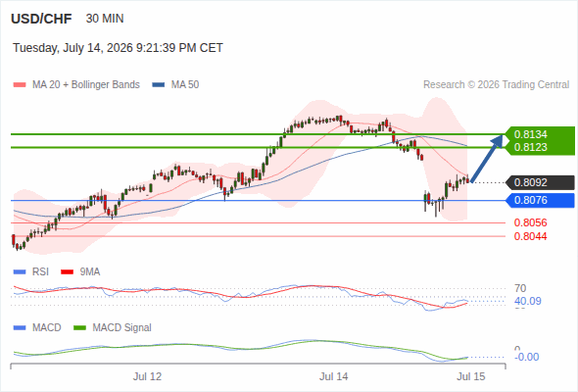The image size is (578, 392).
Task: Select the blue RSI legend marker
Action: point(20,272)
